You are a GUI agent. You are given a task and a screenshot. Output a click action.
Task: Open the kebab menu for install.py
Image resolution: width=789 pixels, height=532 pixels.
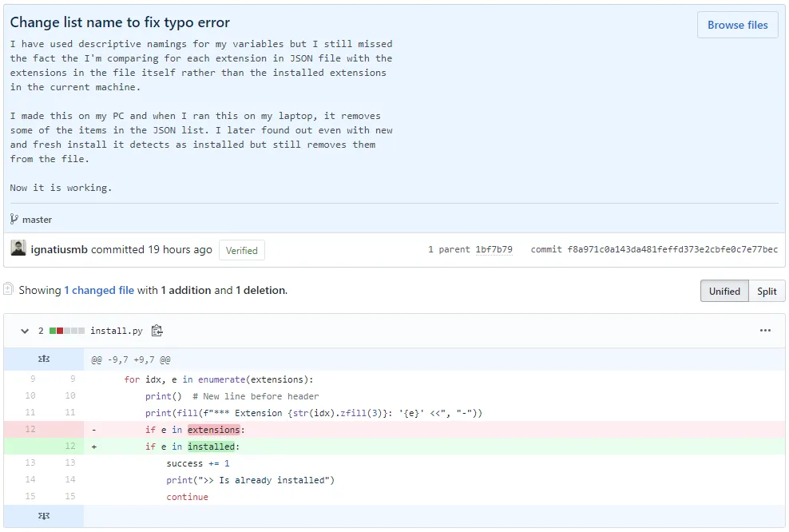(765, 330)
